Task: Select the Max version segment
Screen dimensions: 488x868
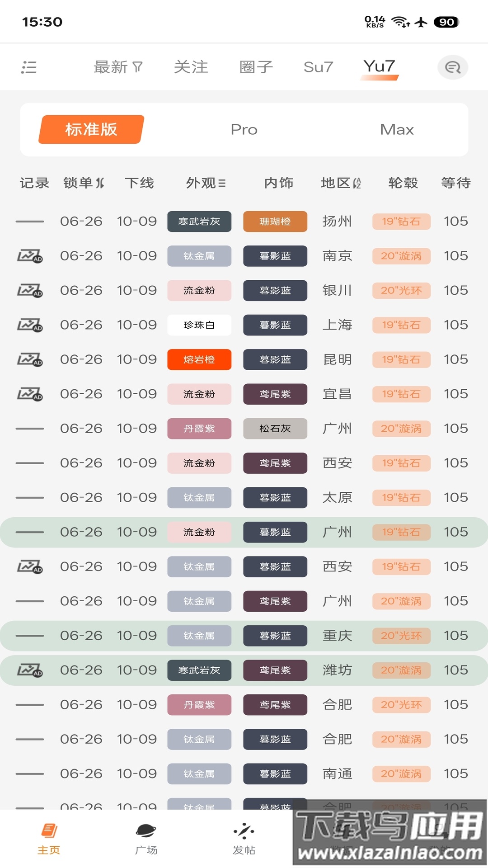Action: (x=397, y=130)
